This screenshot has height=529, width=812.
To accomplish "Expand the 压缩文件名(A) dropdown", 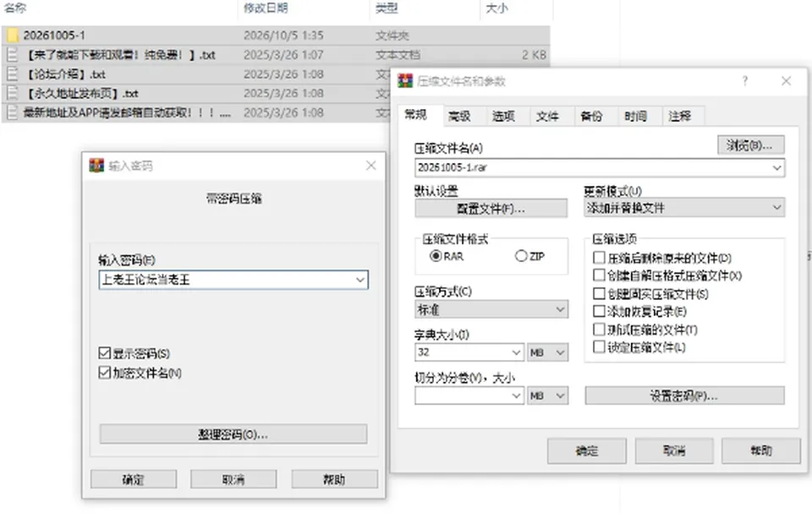I will click(776, 167).
